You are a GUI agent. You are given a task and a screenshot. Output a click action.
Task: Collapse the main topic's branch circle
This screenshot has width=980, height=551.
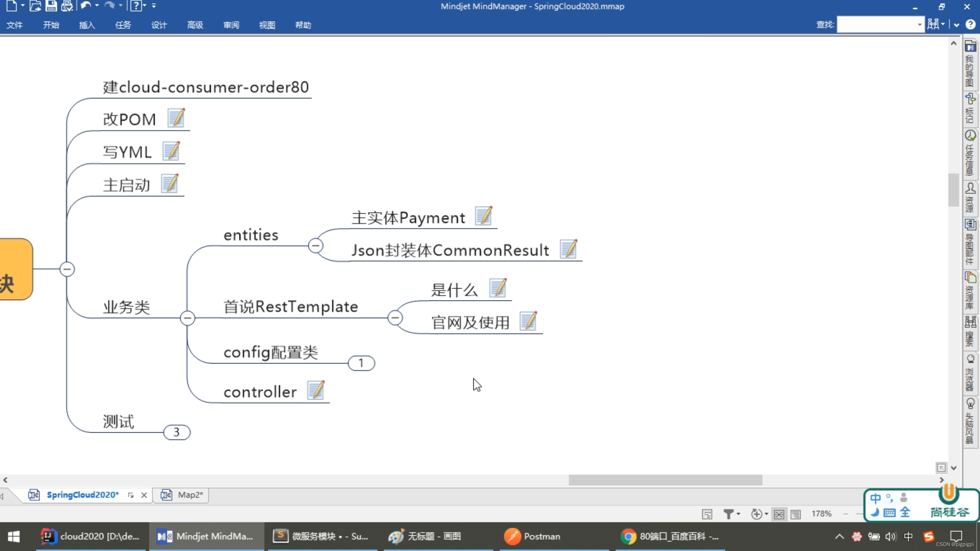pyautogui.click(x=67, y=269)
